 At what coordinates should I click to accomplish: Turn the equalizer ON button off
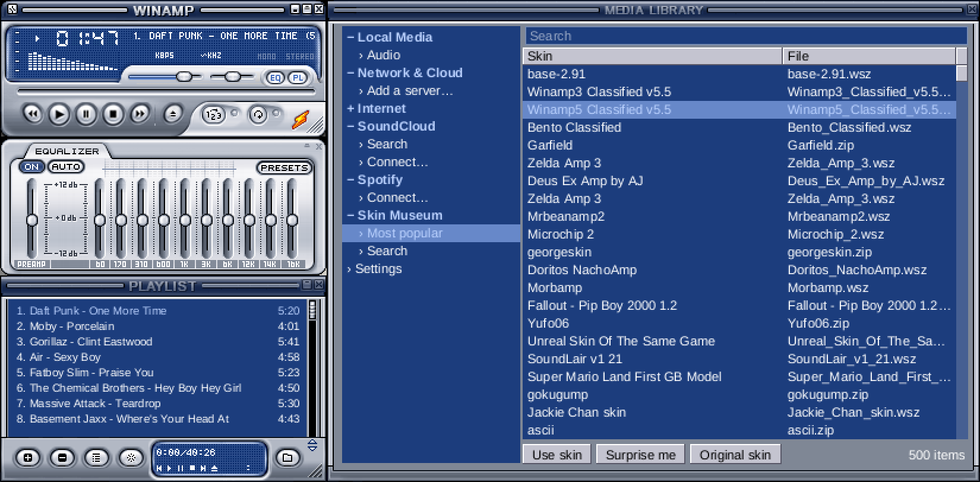tap(32, 167)
